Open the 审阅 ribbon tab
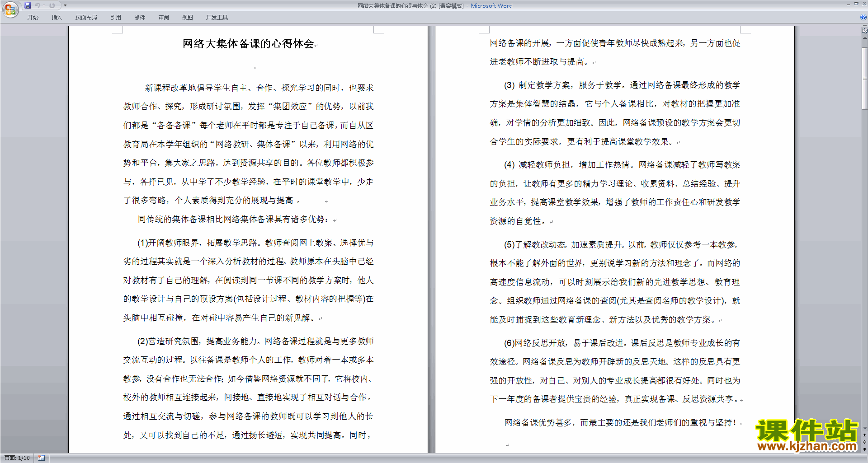 164,17
